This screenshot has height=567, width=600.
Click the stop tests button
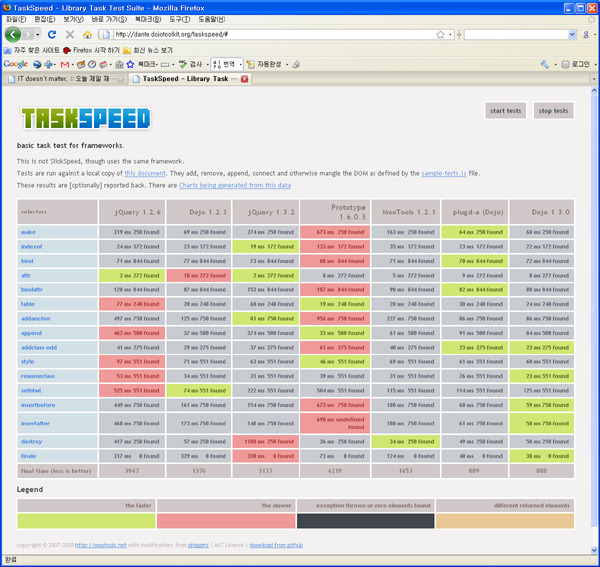coord(553,111)
